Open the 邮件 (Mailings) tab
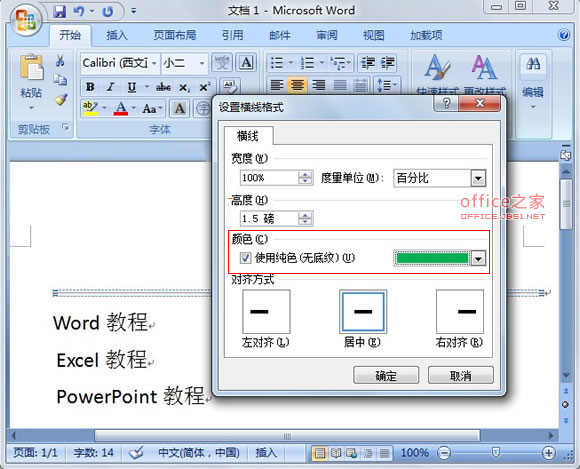580x469 pixels. [x=280, y=35]
